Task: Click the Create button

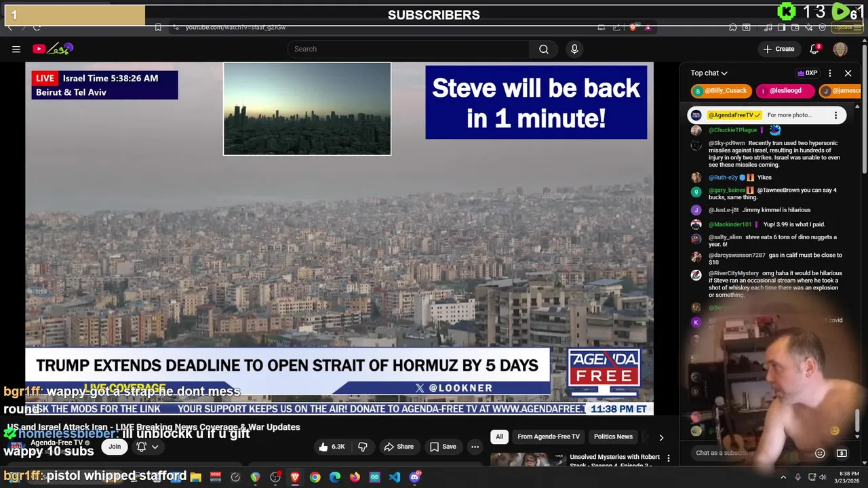Action: (x=778, y=49)
